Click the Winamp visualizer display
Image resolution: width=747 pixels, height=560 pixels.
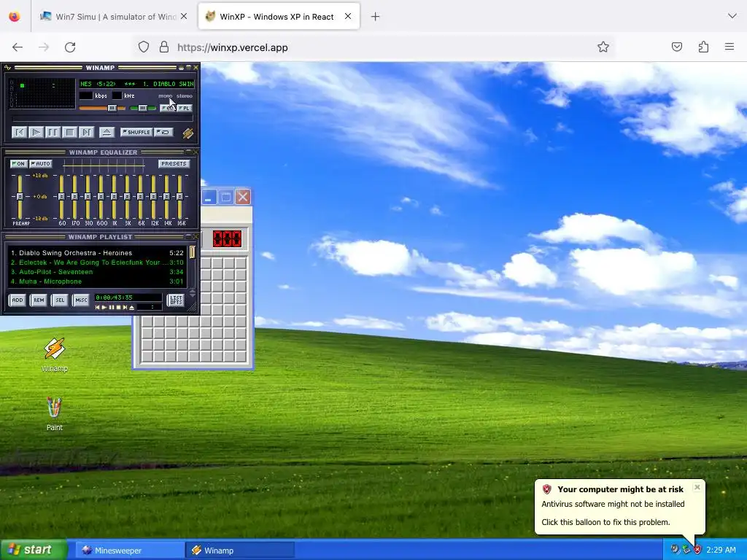point(43,94)
